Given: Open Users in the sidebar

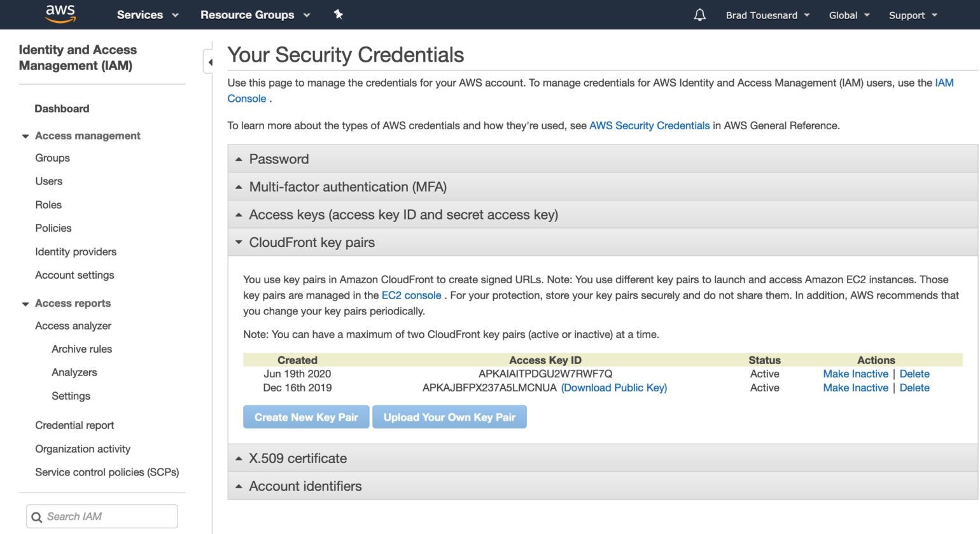Looking at the screenshot, I should 48,181.
